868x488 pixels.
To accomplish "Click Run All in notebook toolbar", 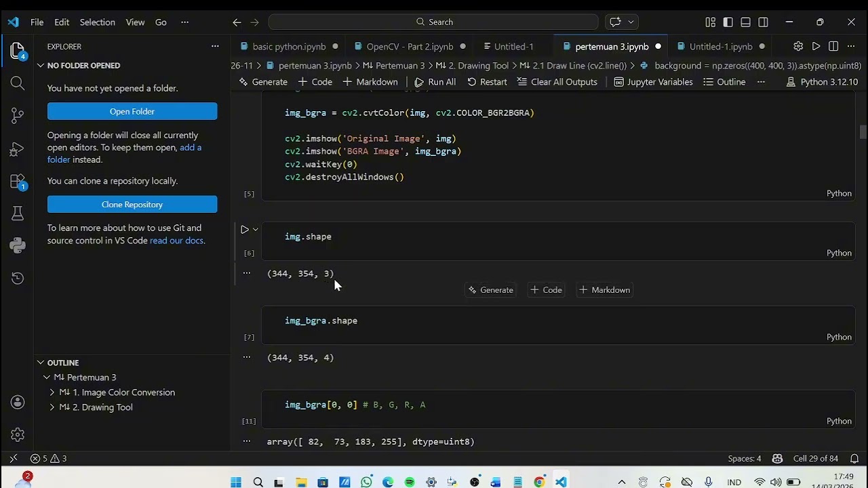I will tap(435, 82).
